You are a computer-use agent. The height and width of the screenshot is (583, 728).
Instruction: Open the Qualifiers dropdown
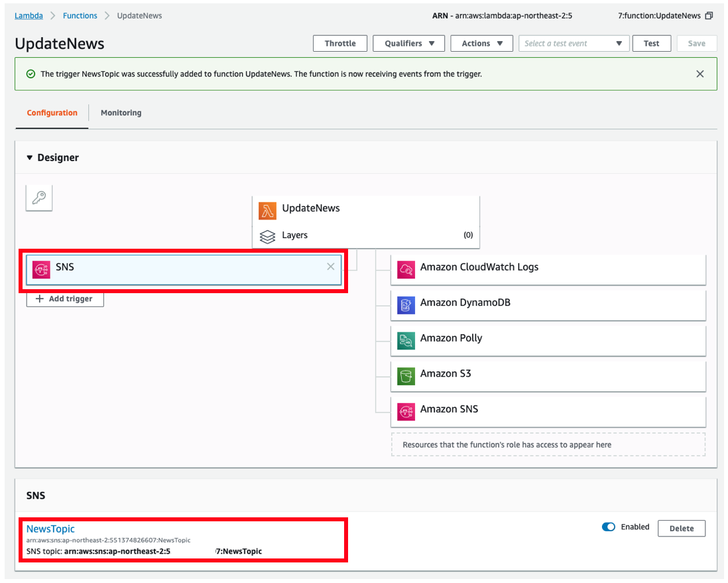(408, 43)
